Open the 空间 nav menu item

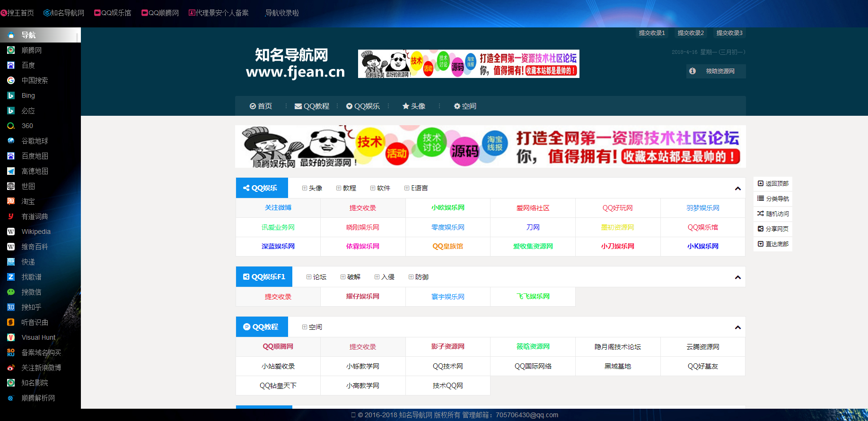[465, 106]
